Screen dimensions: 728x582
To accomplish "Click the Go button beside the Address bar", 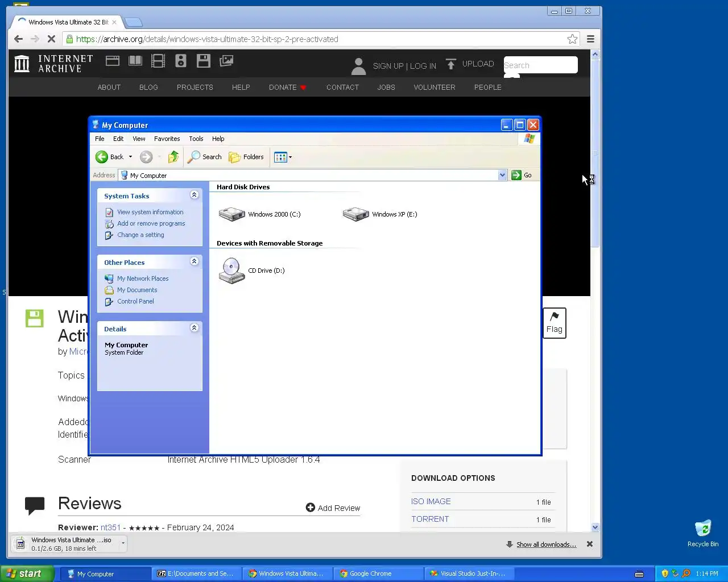I will coord(522,175).
